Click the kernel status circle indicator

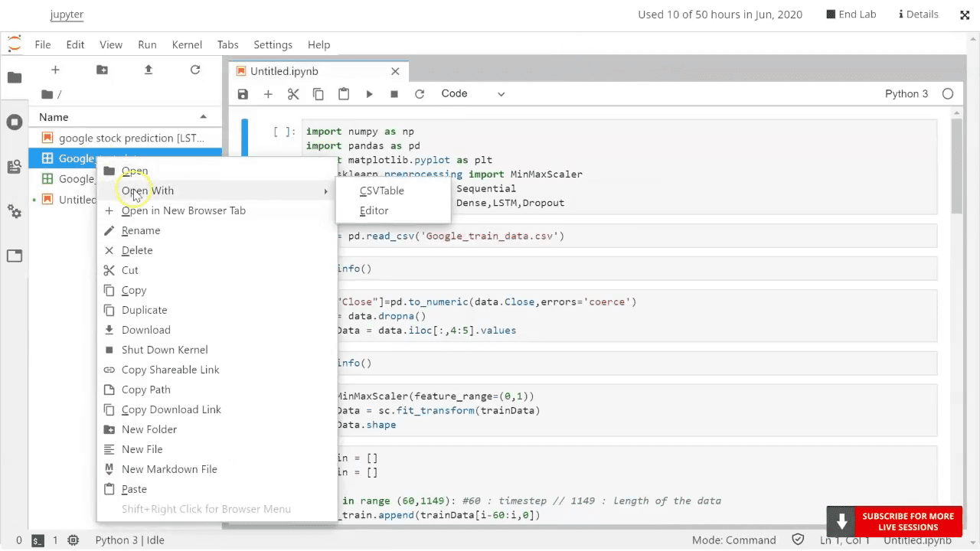coord(948,93)
